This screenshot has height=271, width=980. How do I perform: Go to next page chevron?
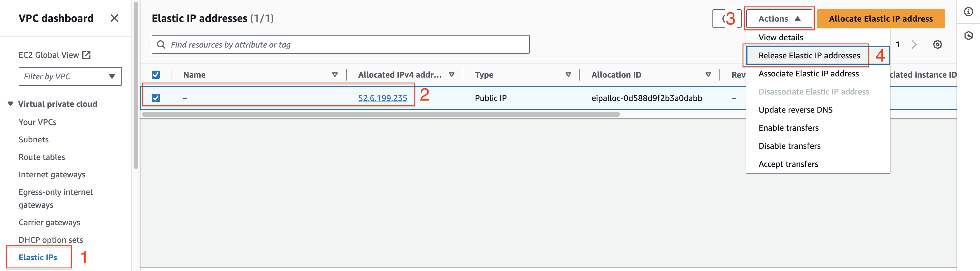click(914, 45)
